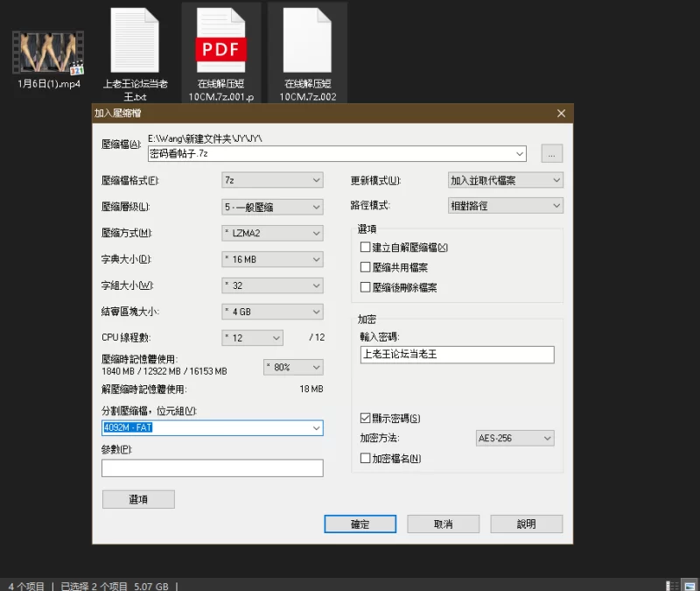700x591 pixels.
Task: Select the blank 7z.002 file icon
Action: click(307, 40)
